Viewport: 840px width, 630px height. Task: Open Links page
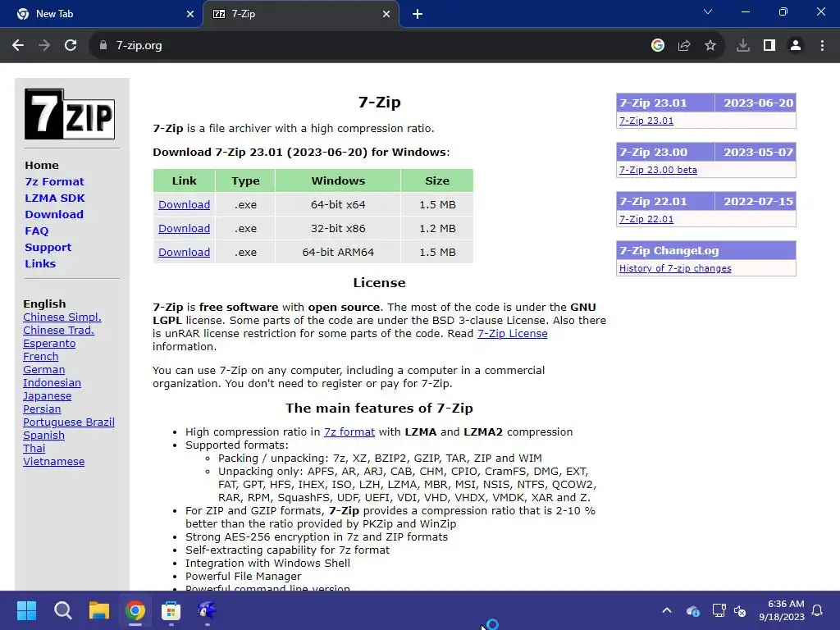(40, 263)
